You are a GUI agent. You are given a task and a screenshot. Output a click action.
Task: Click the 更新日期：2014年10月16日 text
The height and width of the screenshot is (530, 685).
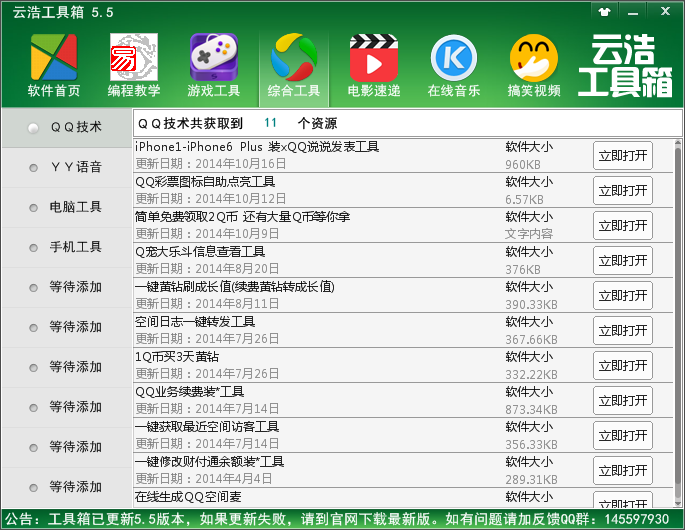[211, 164]
